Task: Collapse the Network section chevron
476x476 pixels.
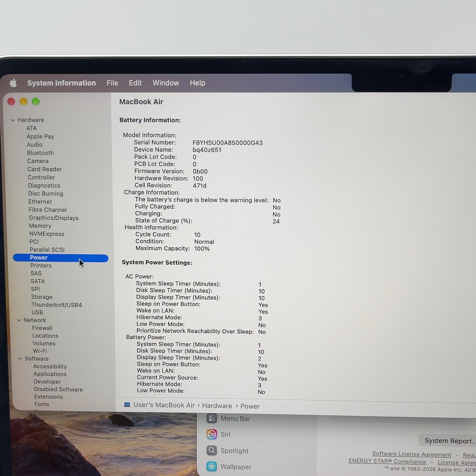Action: pos(19,320)
